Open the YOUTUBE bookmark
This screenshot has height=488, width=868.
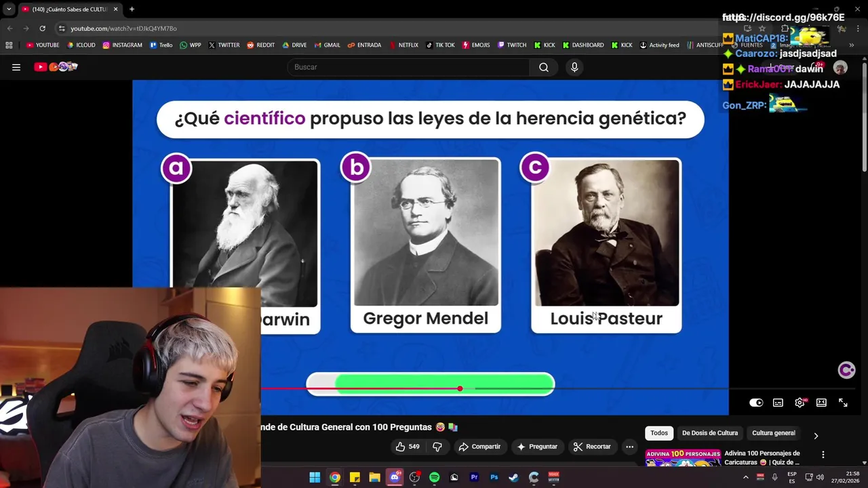[x=43, y=45]
